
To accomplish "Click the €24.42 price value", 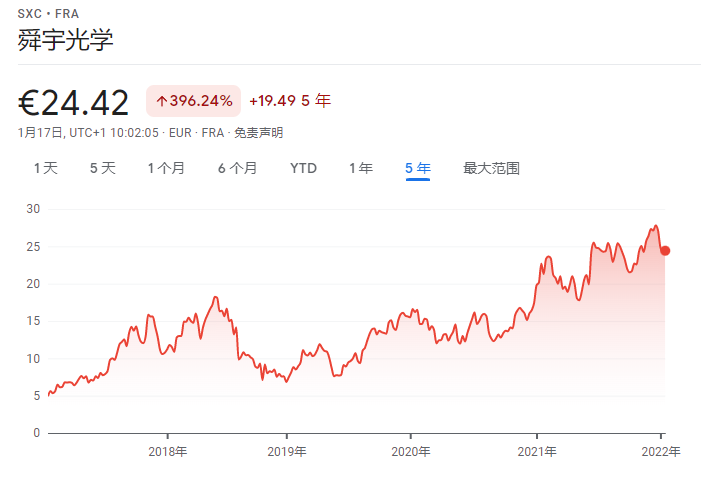I will click(74, 102).
